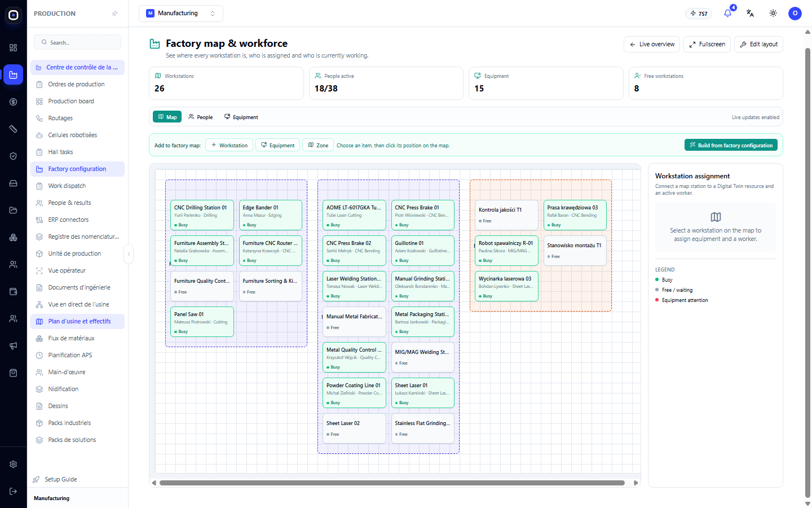812x508 pixels.
Task: Open the wallet rail icon
Action: tap(14, 292)
